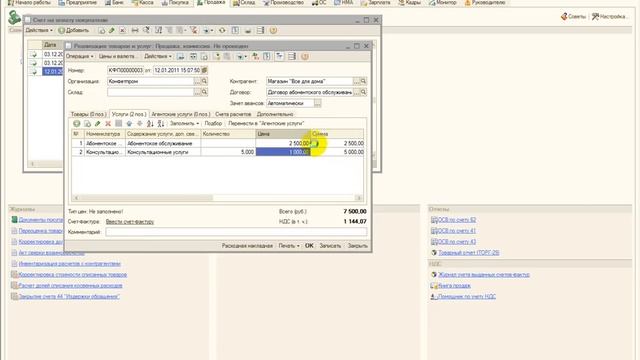
Task: Open the Советы icon in the top right
Action: pos(564,16)
